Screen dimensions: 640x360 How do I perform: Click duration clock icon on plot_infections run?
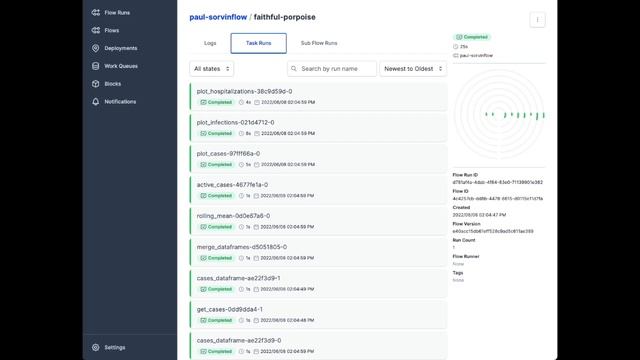241,133
